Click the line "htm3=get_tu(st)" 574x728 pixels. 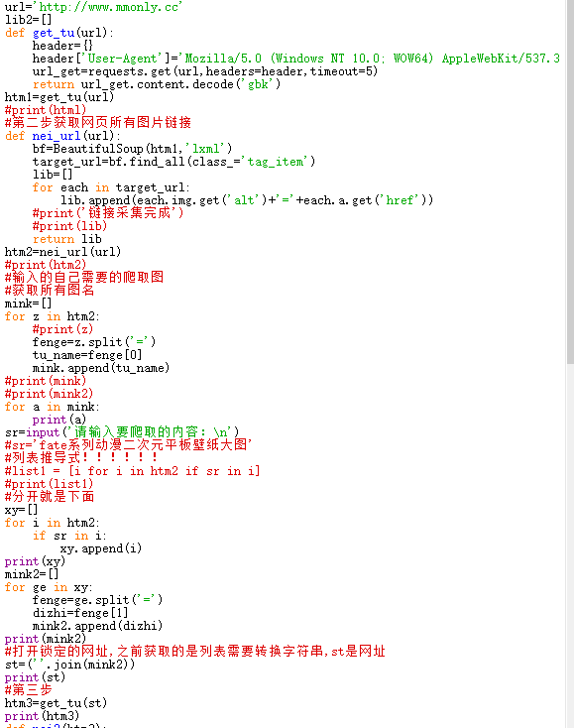point(57,703)
